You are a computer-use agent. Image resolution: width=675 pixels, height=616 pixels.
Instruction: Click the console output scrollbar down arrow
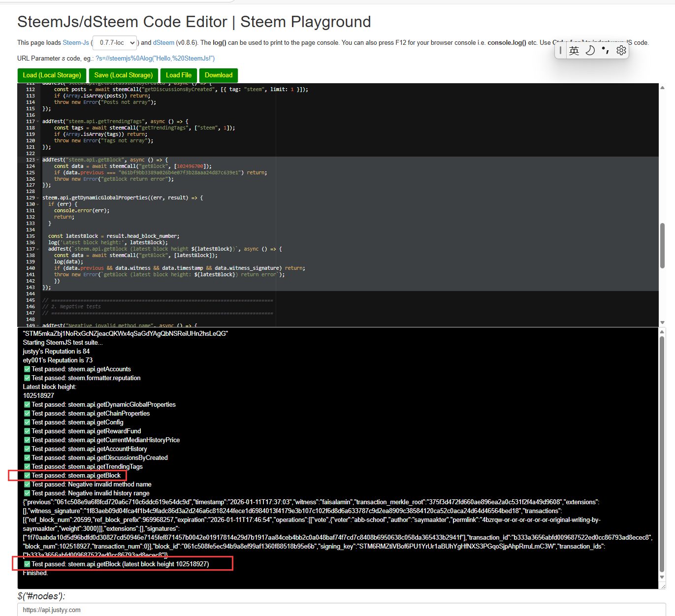point(662,577)
